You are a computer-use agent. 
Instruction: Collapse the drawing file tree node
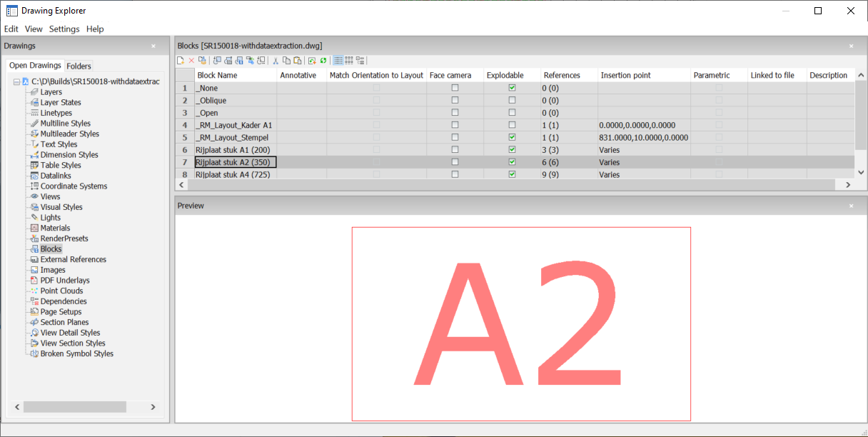[16, 82]
